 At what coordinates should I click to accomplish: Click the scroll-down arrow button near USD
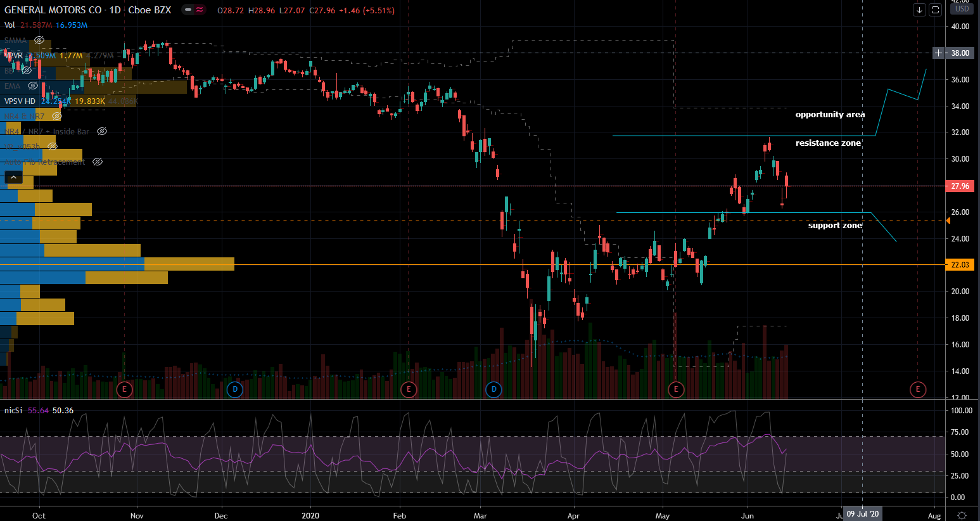[x=919, y=10]
